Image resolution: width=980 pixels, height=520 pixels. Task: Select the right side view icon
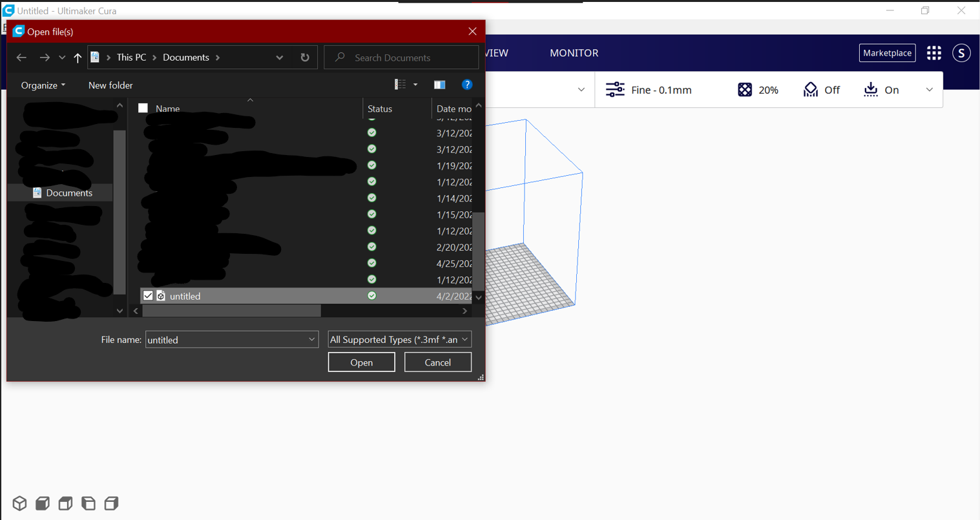pos(111,503)
